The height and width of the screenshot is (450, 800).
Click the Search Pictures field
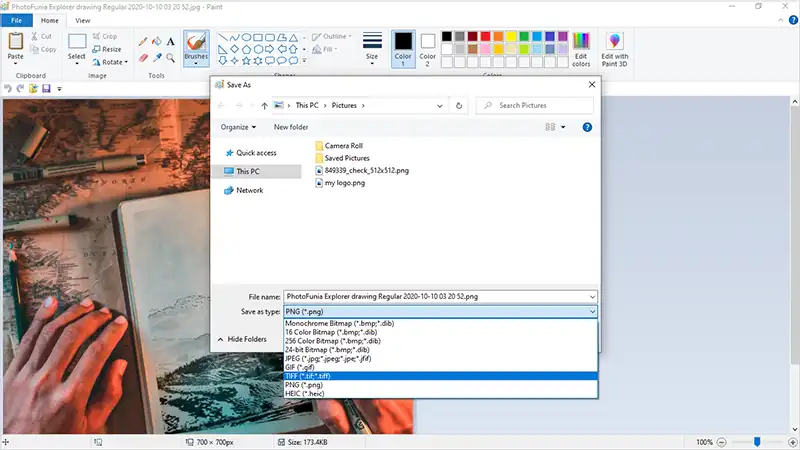[x=535, y=106]
